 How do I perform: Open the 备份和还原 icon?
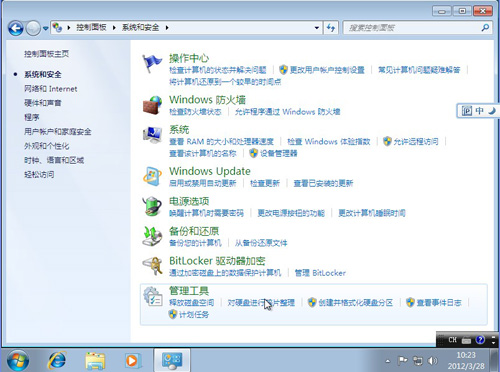coord(152,236)
